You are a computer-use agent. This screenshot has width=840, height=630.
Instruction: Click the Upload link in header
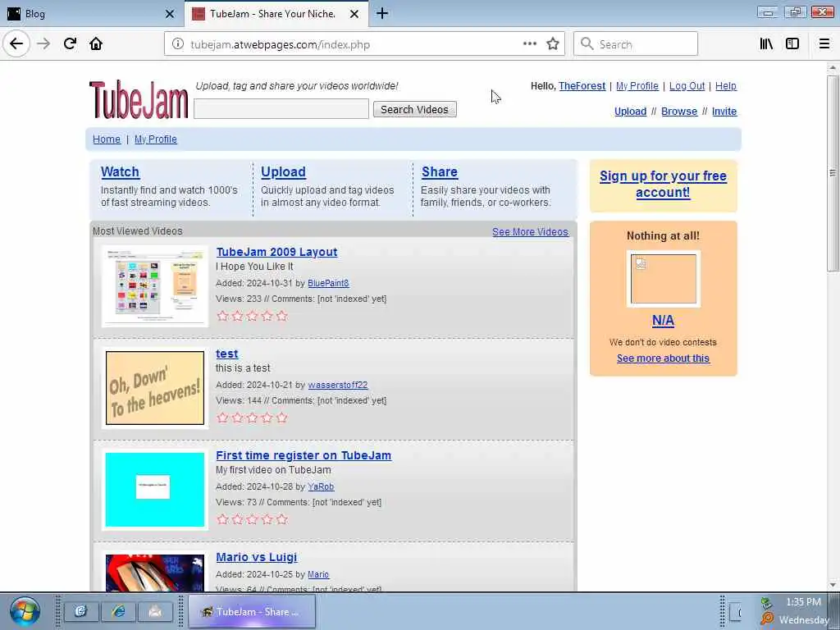pos(631,112)
